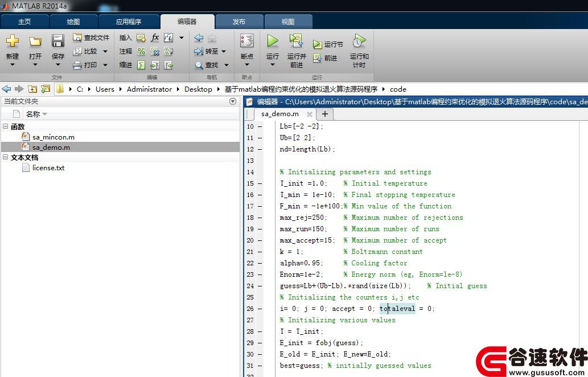The width and height of the screenshot is (588, 377).
Task: Open the dropdown arrow under 打开
Action: click(x=35, y=65)
